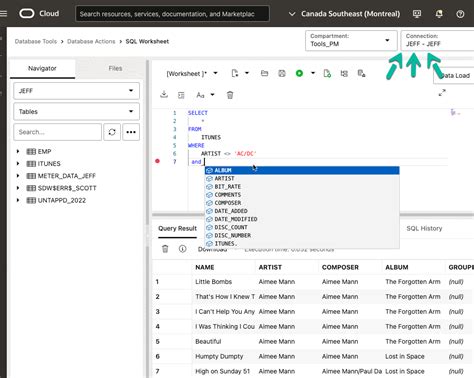Image resolution: width=474 pixels, height=378 pixels.
Task: Click the new worksheet file icon
Action: [x=235, y=73]
